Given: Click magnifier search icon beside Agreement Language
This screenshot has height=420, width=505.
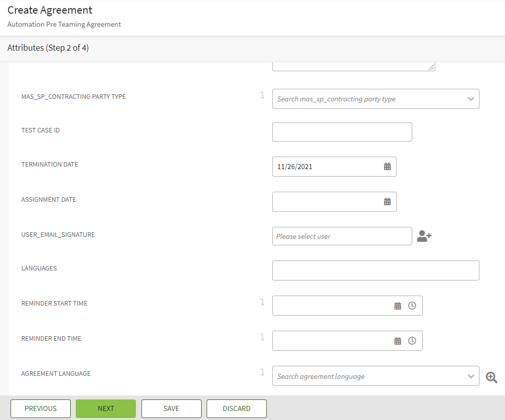Looking at the screenshot, I should pos(491,377).
